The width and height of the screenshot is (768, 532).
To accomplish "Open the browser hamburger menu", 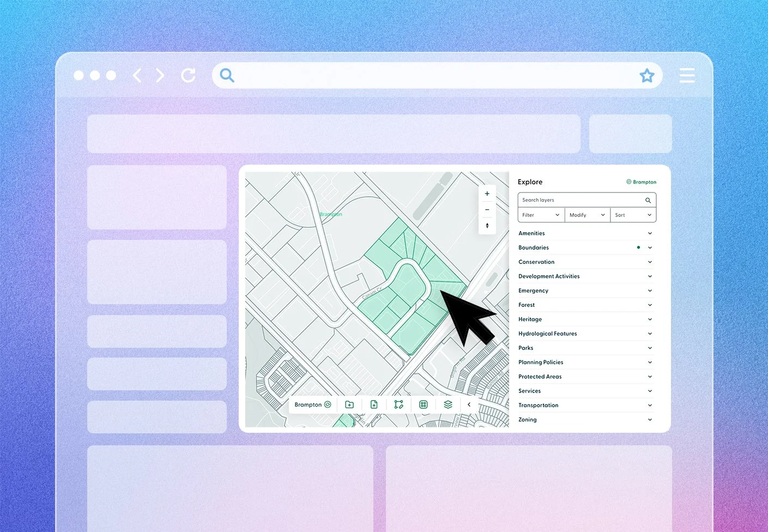I will coord(687,75).
